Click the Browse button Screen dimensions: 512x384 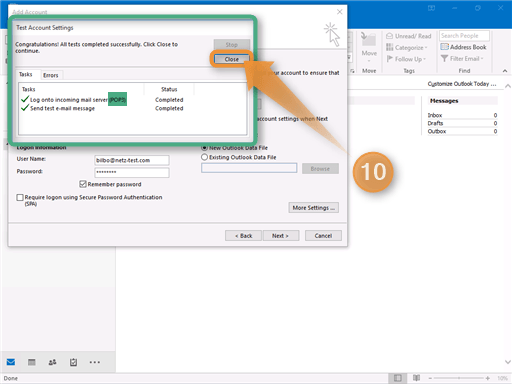[x=320, y=169]
